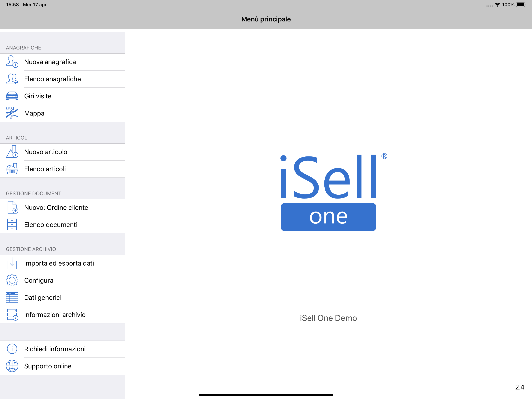Tap version number 2.4
The height and width of the screenshot is (399, 532).
click(520, 387)
